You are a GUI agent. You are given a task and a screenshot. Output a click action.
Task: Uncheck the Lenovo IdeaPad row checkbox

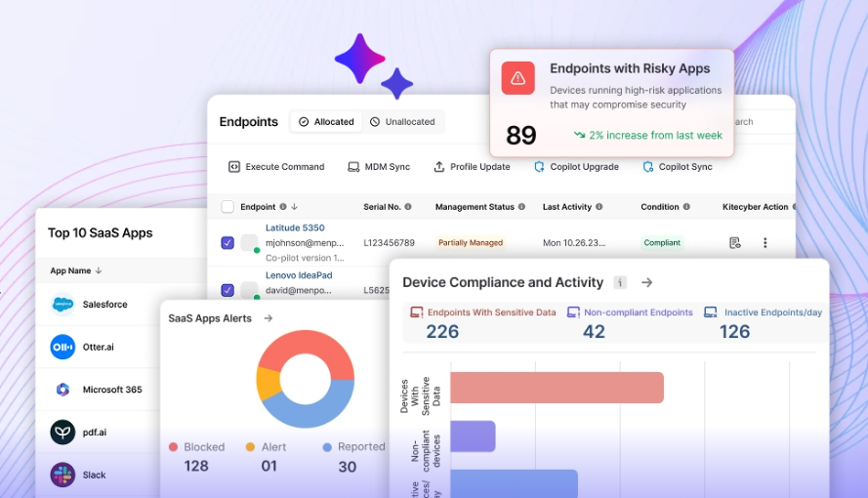pyautogui.click(x=227, y=290)
